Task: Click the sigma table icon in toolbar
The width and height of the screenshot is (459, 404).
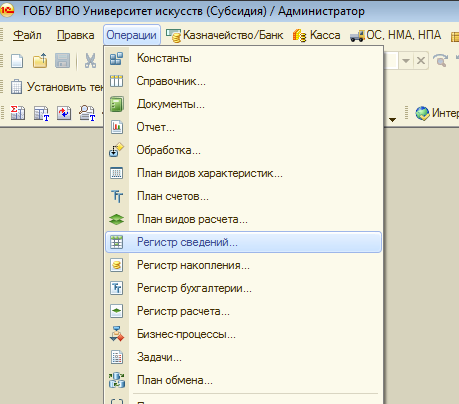Action: click(x=18, y=113)
